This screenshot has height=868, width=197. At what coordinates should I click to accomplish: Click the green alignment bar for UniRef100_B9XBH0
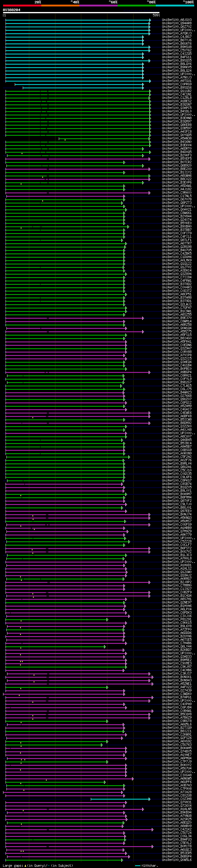(67, 227)
